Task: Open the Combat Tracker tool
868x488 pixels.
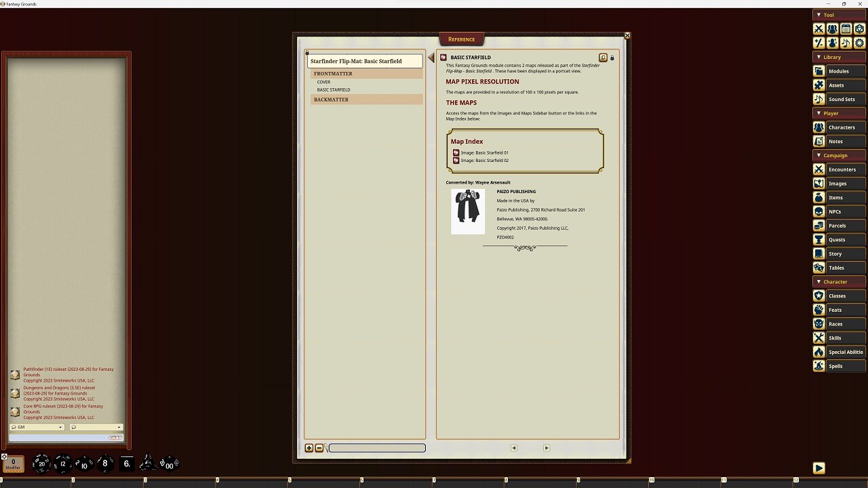Action: 818,28
